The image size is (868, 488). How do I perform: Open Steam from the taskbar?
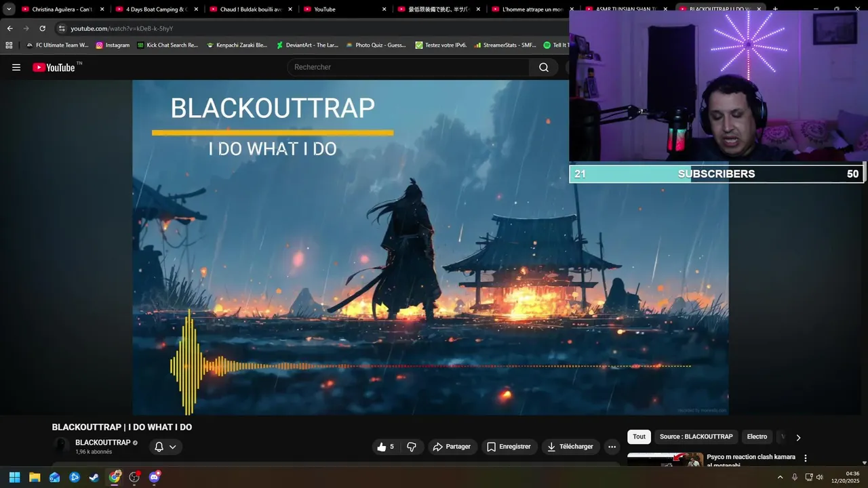pos(94,477)
